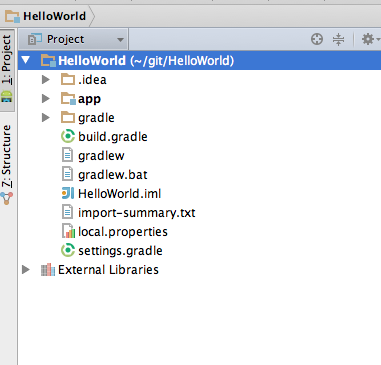Viewport: 381px width, 365px height.
Task: Select the app module name
Action: 89,99
